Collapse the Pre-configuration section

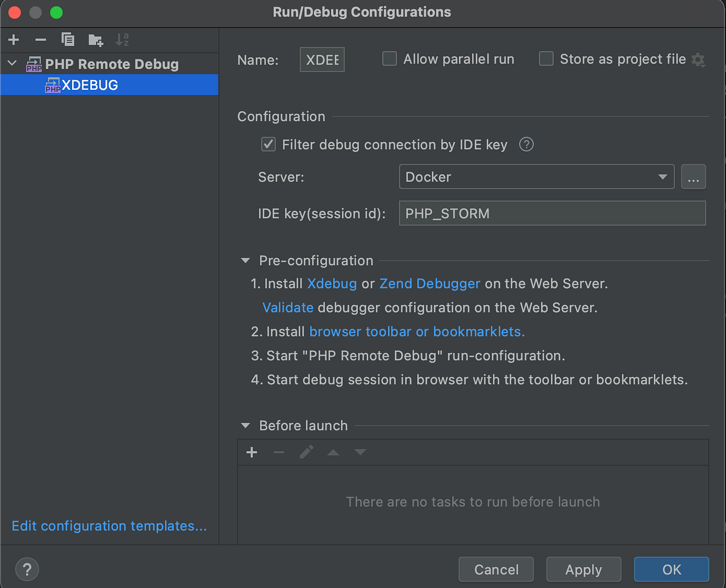pos(245,260)
